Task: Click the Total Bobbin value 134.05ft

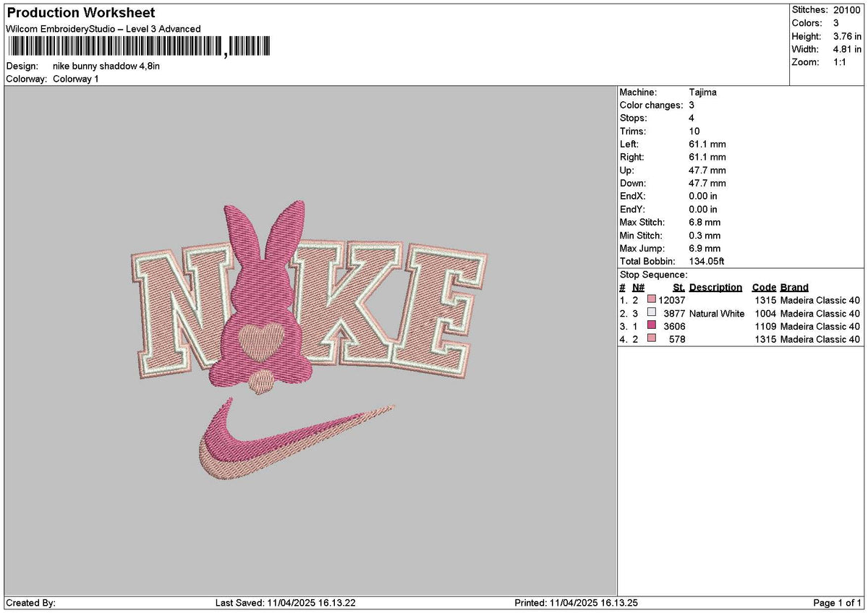Action: pyautogui.click(x=707, y=262)
